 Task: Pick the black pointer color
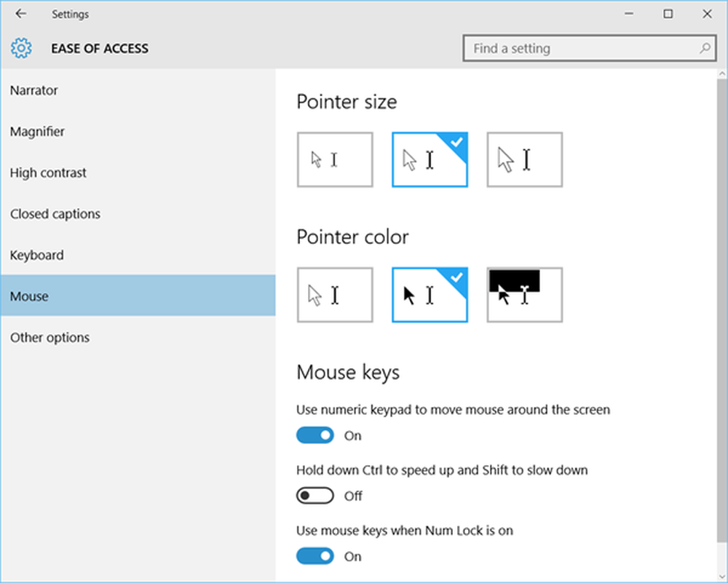point(430,295)
